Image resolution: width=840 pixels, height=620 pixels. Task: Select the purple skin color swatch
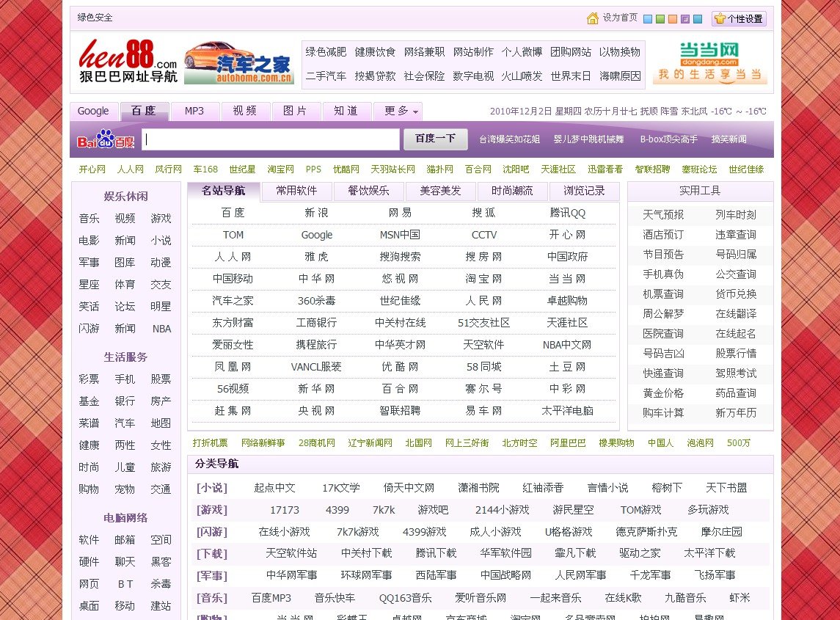pyautogui.click(x=685, y=18)
